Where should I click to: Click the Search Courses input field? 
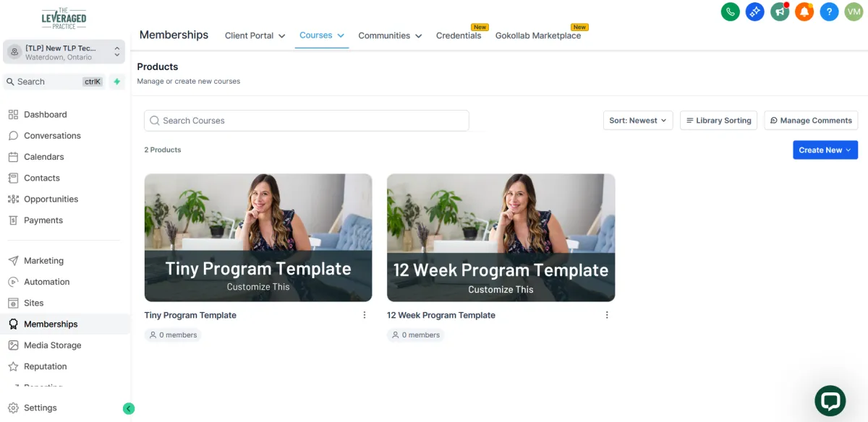pos(307,121)
